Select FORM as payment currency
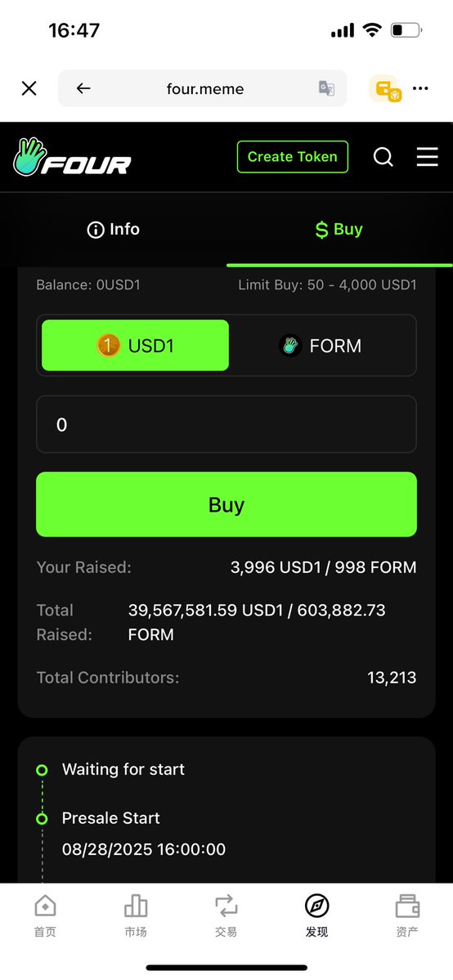 320,346
